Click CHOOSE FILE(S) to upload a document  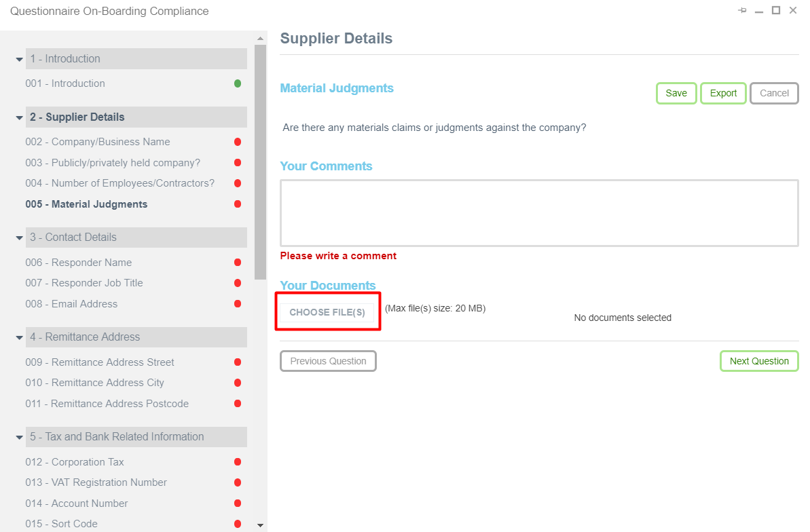[x=328, y=311]
